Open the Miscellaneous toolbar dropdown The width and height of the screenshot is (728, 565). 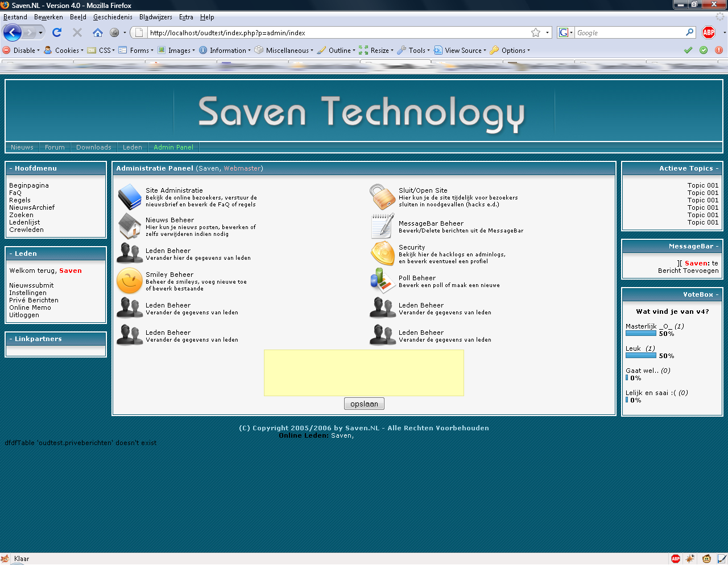(x=284, y=50)
